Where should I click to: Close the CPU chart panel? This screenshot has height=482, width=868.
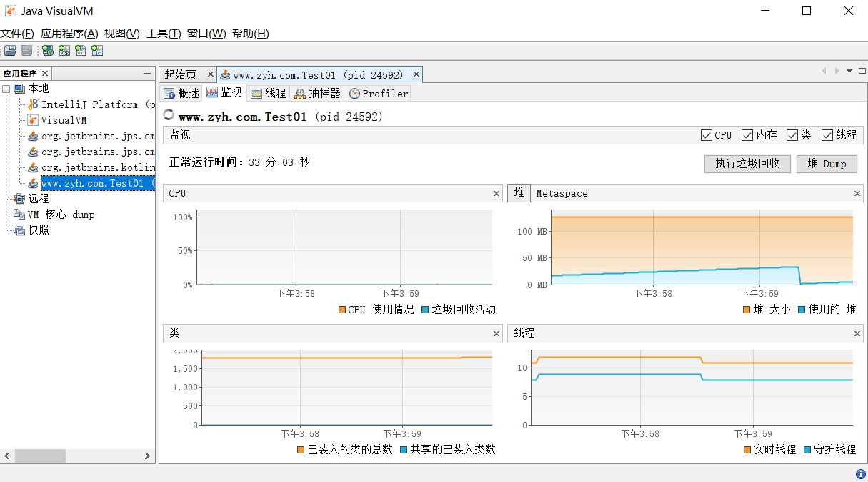(497, 194)
